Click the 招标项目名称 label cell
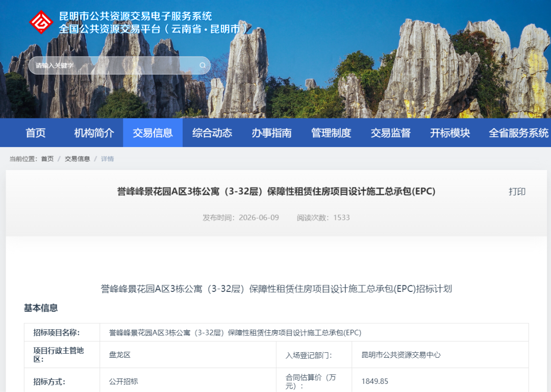The width and height of the screenshot is (551, 392). tap(62, 333)
